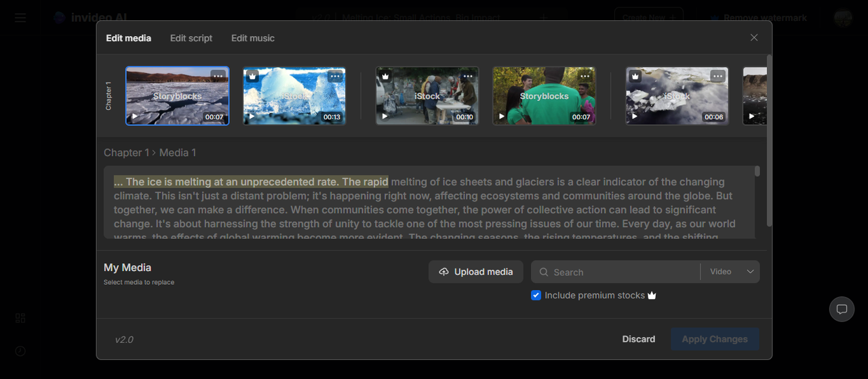The image size is (868, 379).
Task: Open the chat support bubble
Action: click(842, 309)
